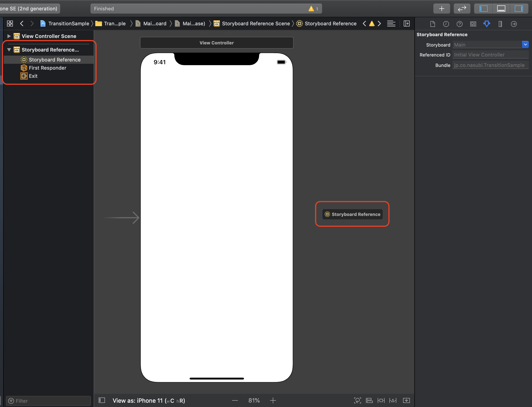The height and width of the screenshot is (407, 532).
Task: Click Update Frames button
Action: click(x=358, y=400)
